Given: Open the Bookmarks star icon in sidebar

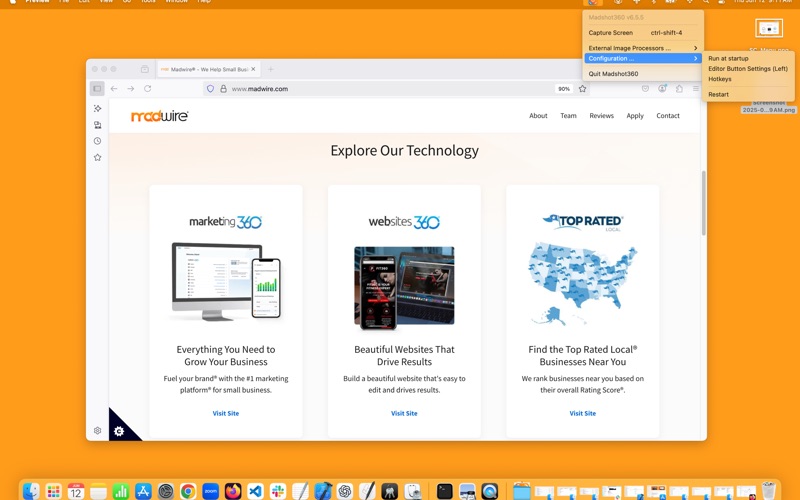Looking at the screenshot, I should 97,157.
